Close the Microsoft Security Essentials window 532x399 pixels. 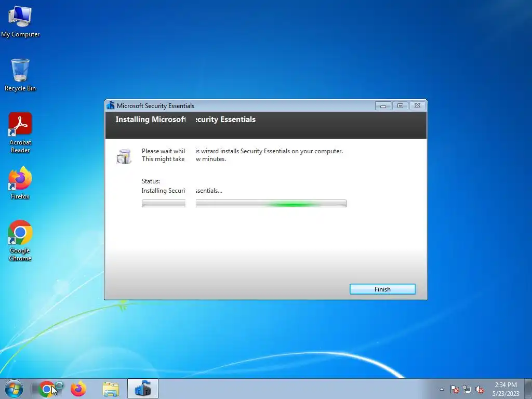pos(418,106)
